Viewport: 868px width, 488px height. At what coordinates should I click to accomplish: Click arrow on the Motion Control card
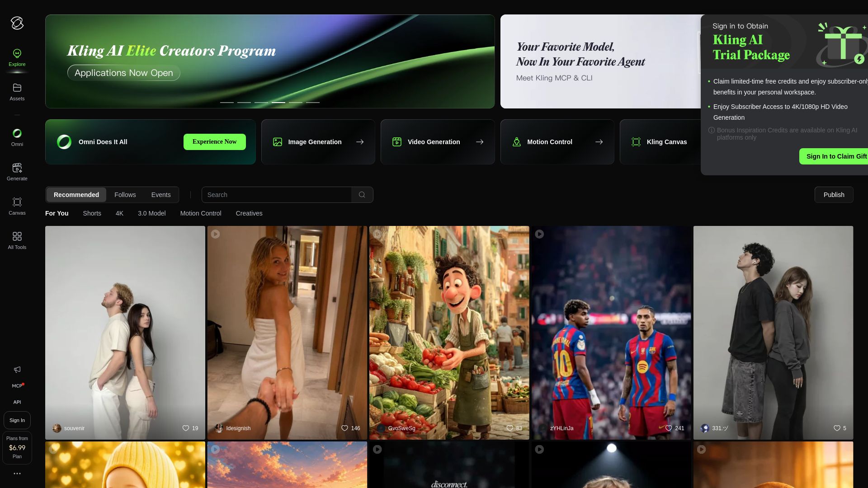(x=599, y=142)
